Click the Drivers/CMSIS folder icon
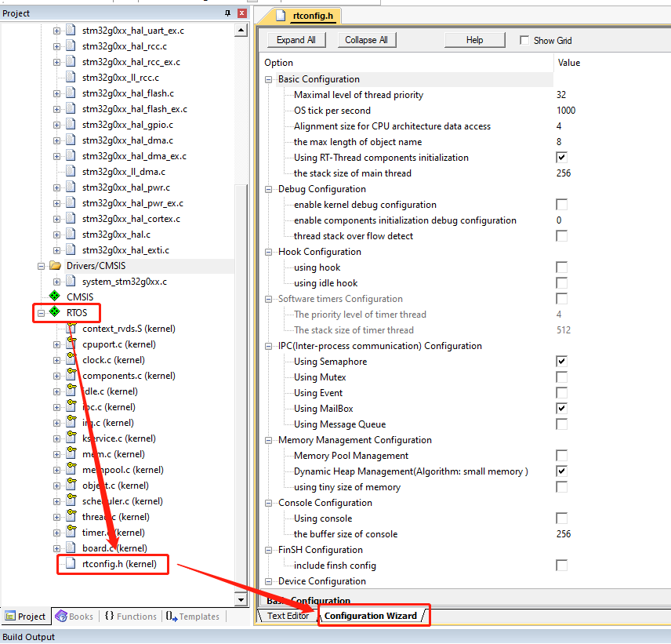The image size is (671, 644). pos(53,265)
